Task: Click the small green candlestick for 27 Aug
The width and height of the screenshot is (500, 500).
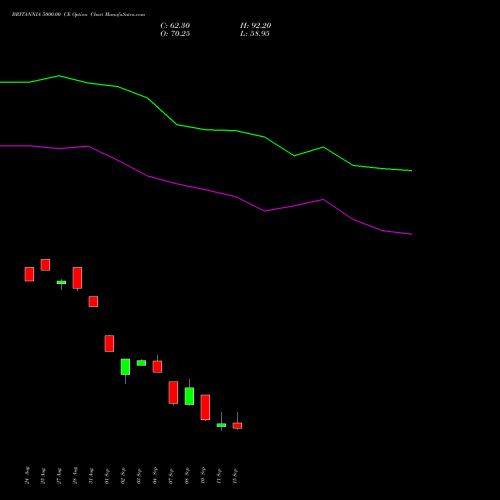Action: 61,282
